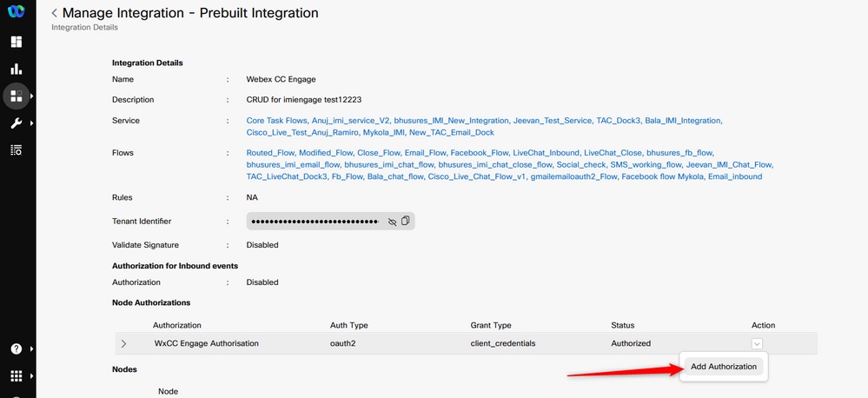The image size is (868, 398).
Task: Click the 'Authorized' status cell
Action: click(x=631, y=343)
